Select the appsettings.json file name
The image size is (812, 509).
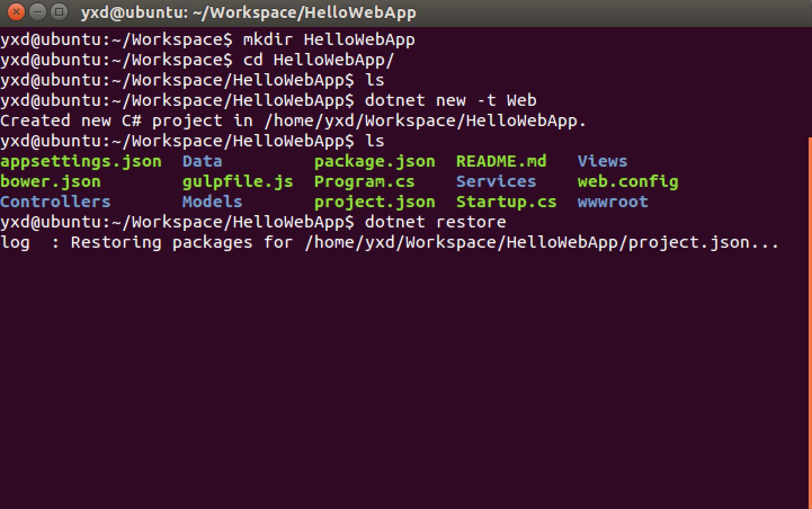[x=81, y=162]
